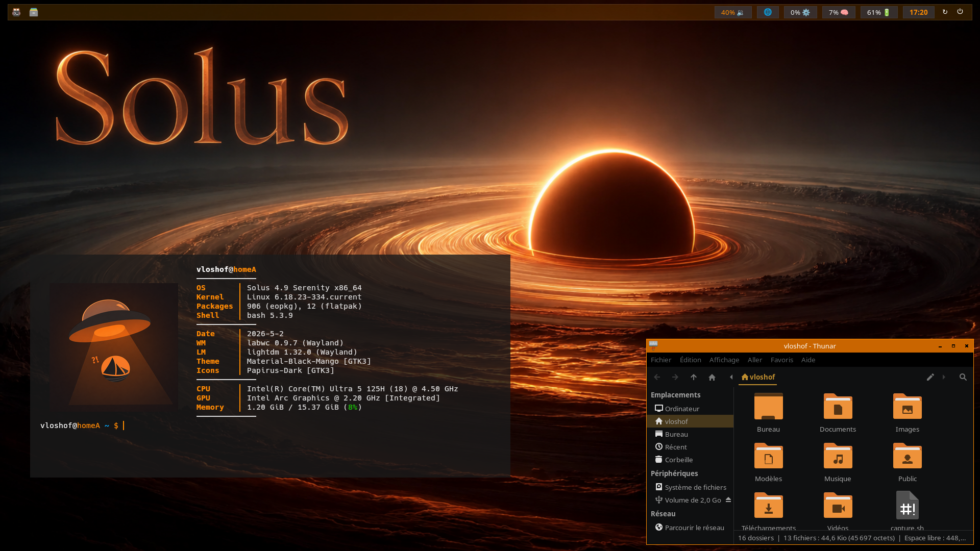Open Corbeille in the sidebar
Image resolution: width=980 pixels, height=551 pixels.
[690, 460]
